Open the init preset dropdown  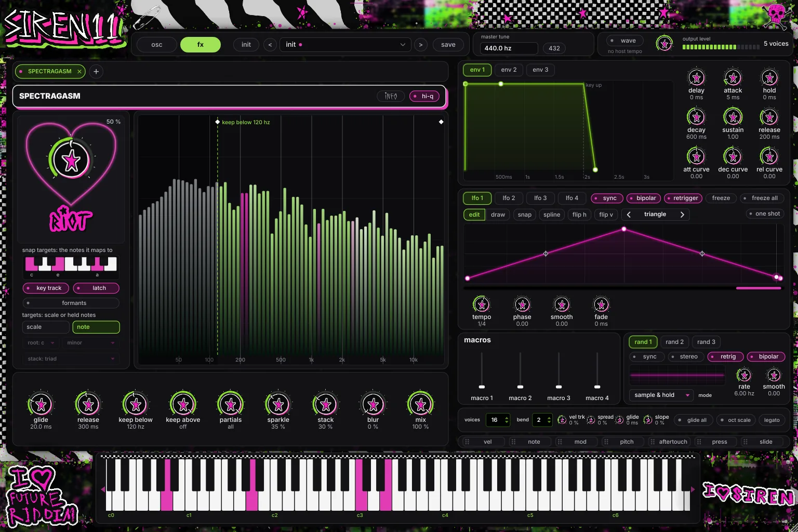click(345, 45)
